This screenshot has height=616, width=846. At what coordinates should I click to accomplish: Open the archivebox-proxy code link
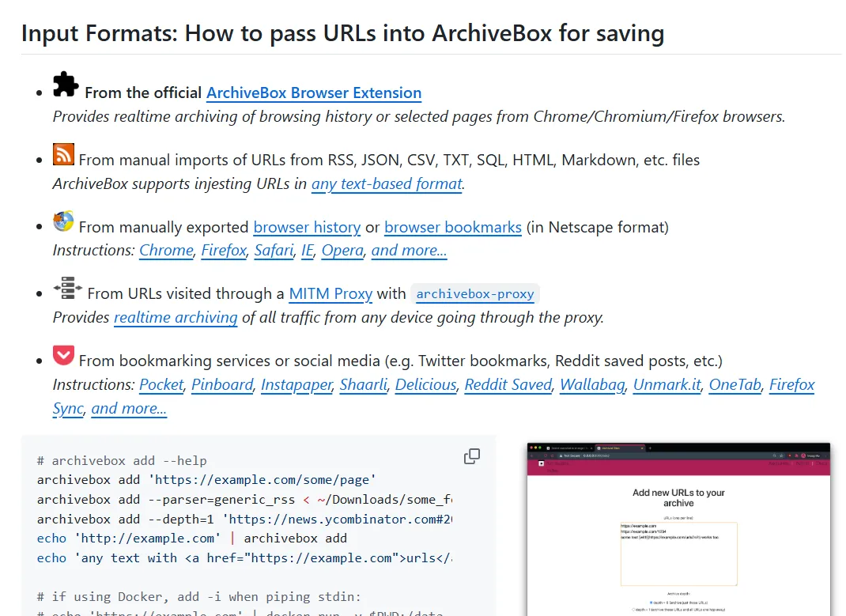[x=475, y=294]
